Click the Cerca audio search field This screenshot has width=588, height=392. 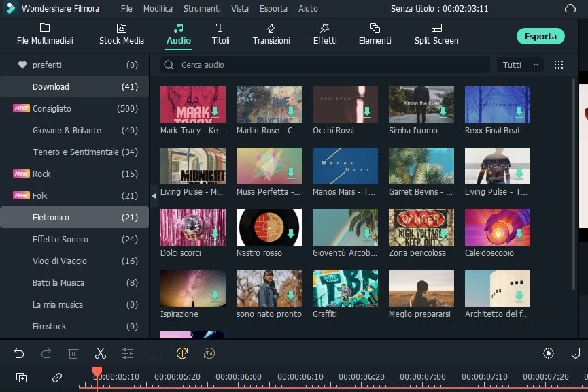326,65
